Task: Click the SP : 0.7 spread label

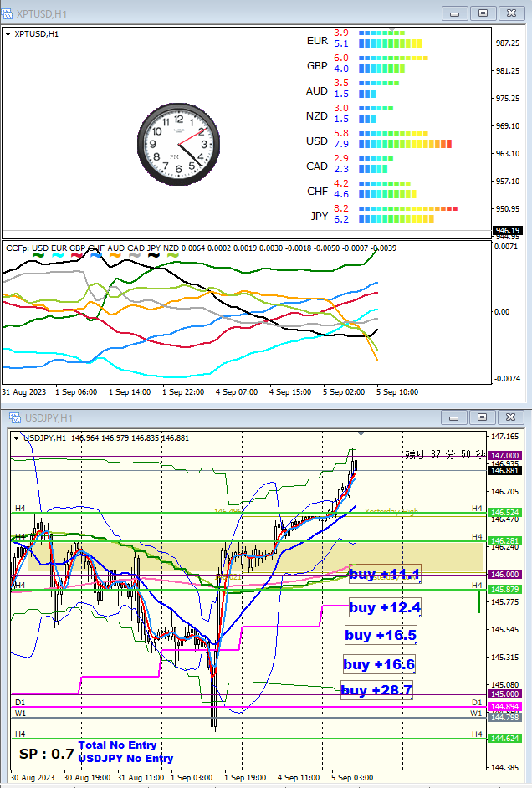Action: point(47,754)
